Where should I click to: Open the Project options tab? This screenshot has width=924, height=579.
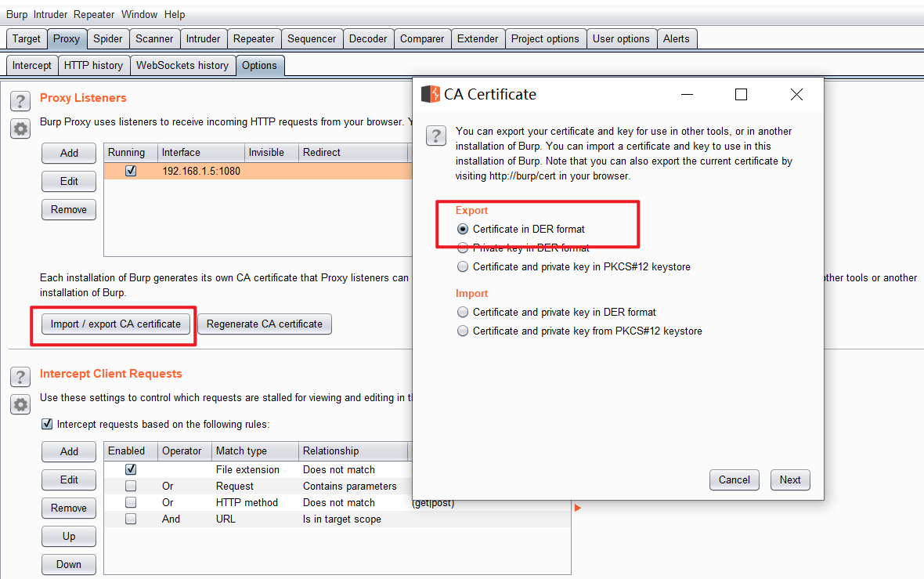pos(545,39)
